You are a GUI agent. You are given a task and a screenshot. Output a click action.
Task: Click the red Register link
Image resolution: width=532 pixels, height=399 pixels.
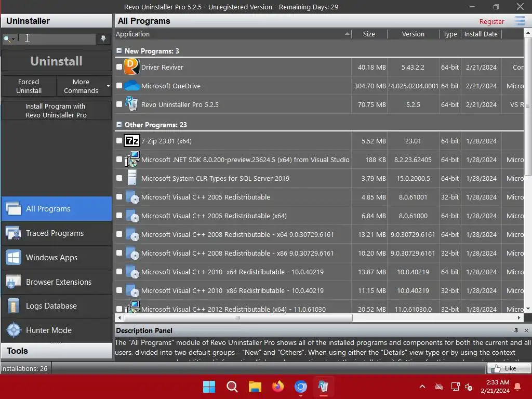(491, 21)
